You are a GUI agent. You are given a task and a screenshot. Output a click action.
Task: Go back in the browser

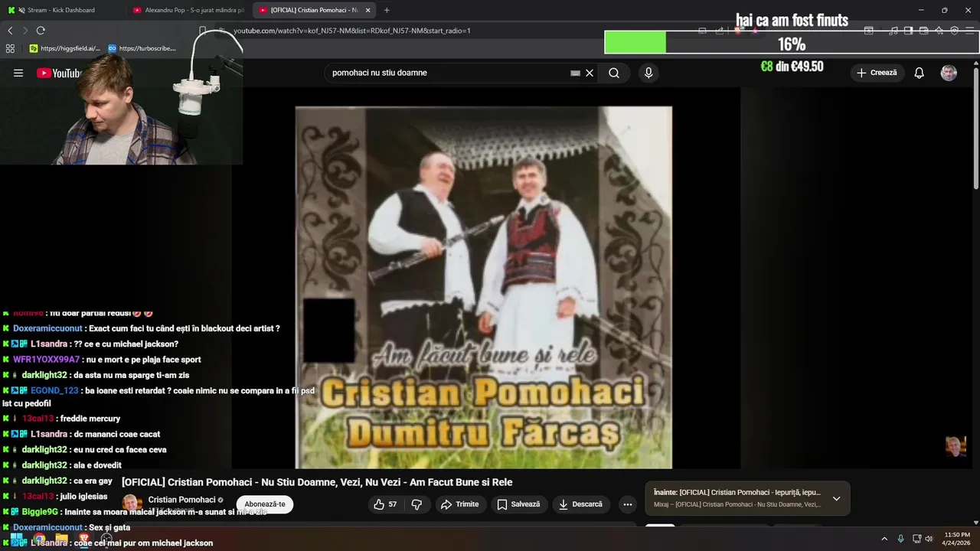click(x=10, y=31)
